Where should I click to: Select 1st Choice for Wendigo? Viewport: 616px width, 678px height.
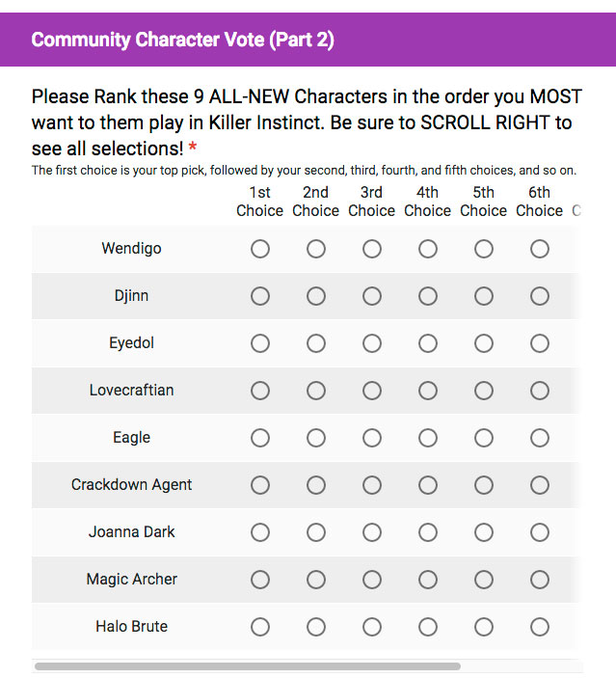[260, 249]
